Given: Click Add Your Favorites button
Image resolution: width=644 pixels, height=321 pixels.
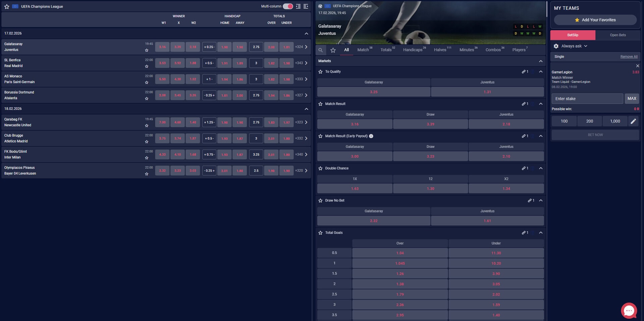Looking at the screenshot, I should [595, 20].
